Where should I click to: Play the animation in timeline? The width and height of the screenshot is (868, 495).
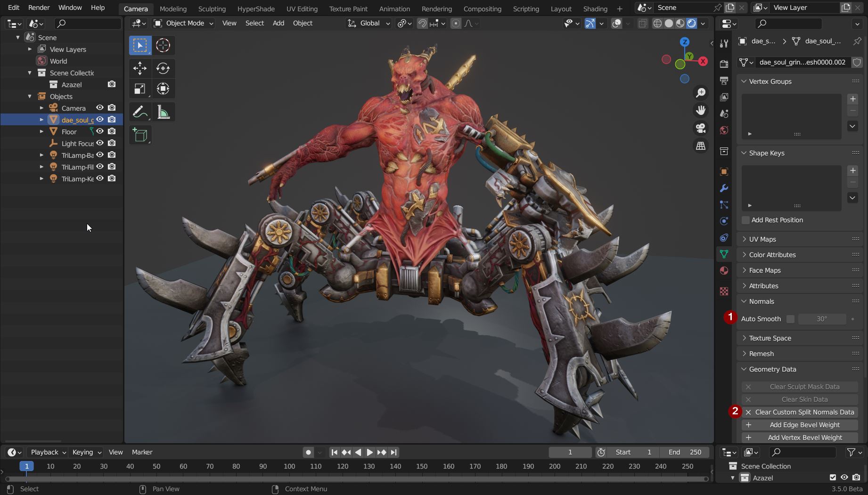369,453
